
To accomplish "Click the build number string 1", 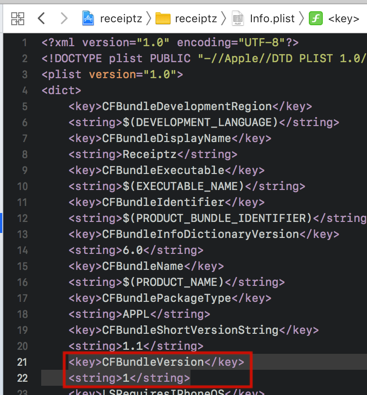I will pos(126,378).
